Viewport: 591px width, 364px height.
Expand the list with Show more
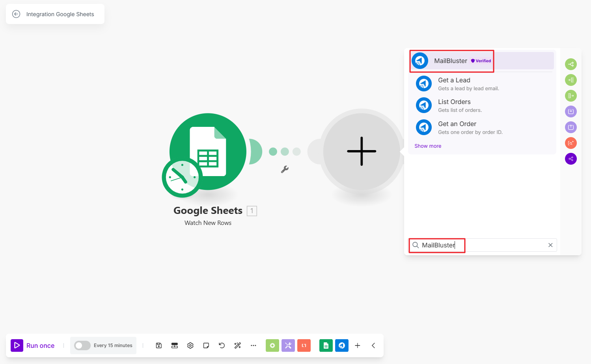[428, 146]
